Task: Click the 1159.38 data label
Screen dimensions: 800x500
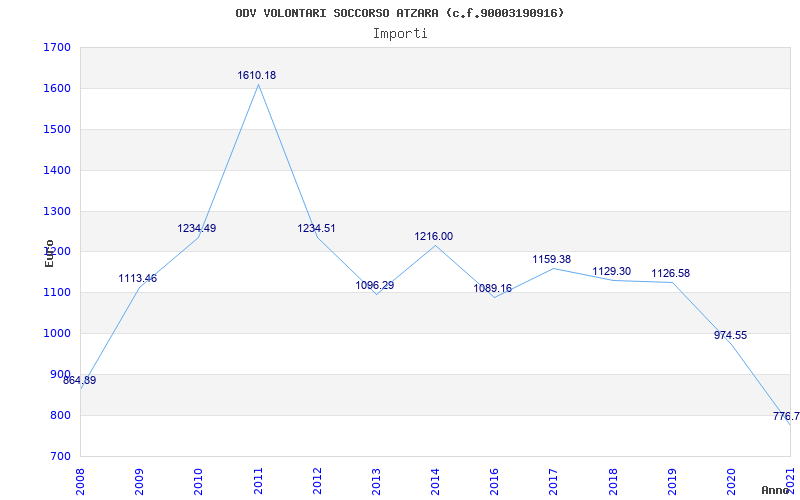Action: (551, 259)
